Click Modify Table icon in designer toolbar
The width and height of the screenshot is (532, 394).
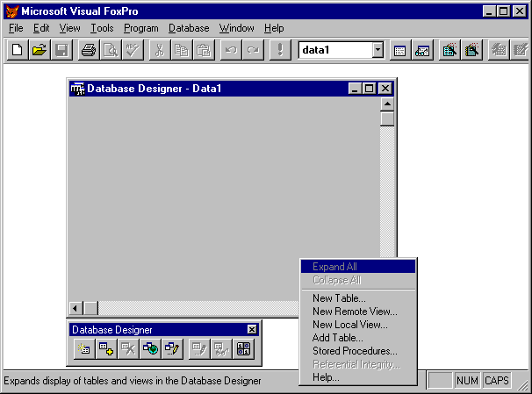199,348
